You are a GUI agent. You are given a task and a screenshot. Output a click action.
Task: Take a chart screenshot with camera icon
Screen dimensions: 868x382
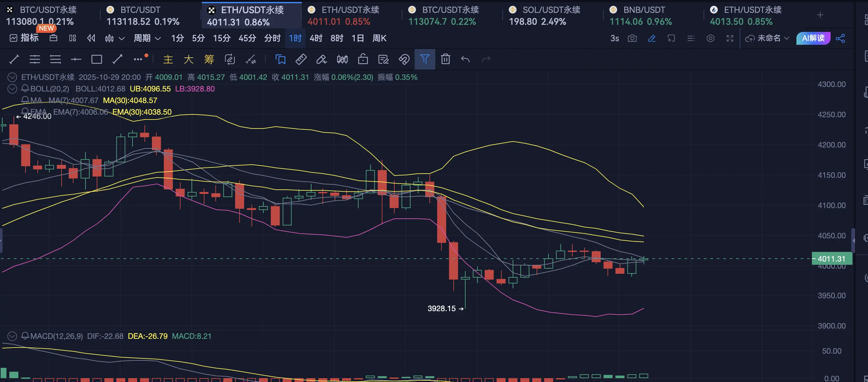tap(632, 38)
